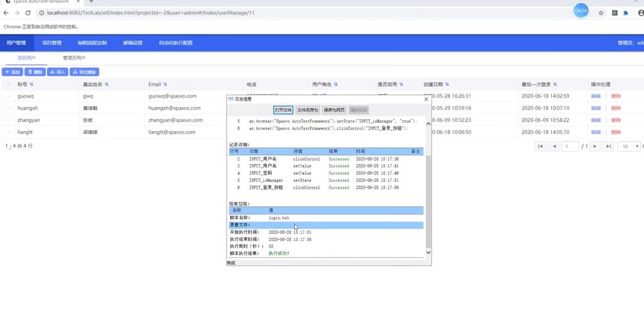
Task: Click the 04:24 recording timer badge
Action: (581, 10)
